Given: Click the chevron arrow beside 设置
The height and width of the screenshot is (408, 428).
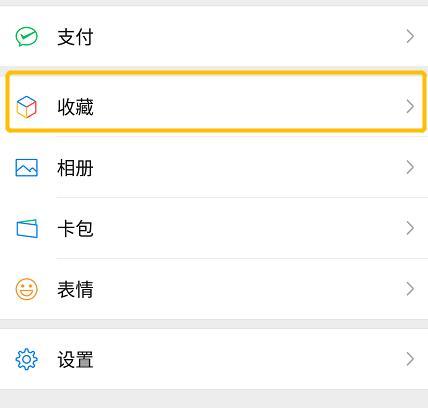Looking at the screenshot, I should (410, 359).
